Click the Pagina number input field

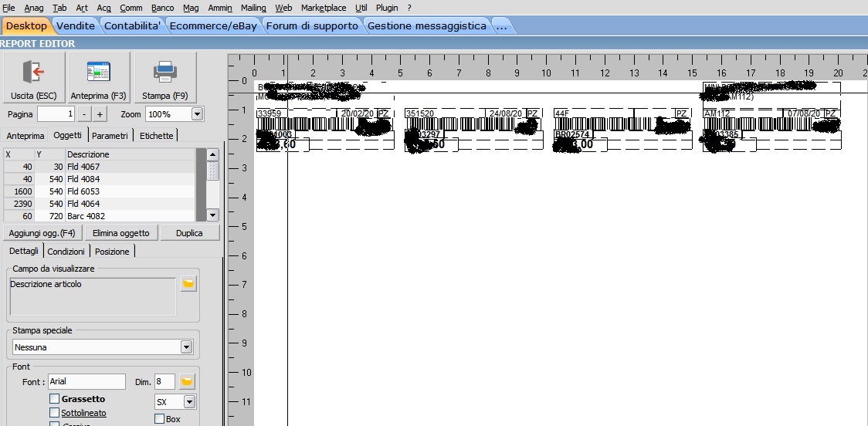56,114
